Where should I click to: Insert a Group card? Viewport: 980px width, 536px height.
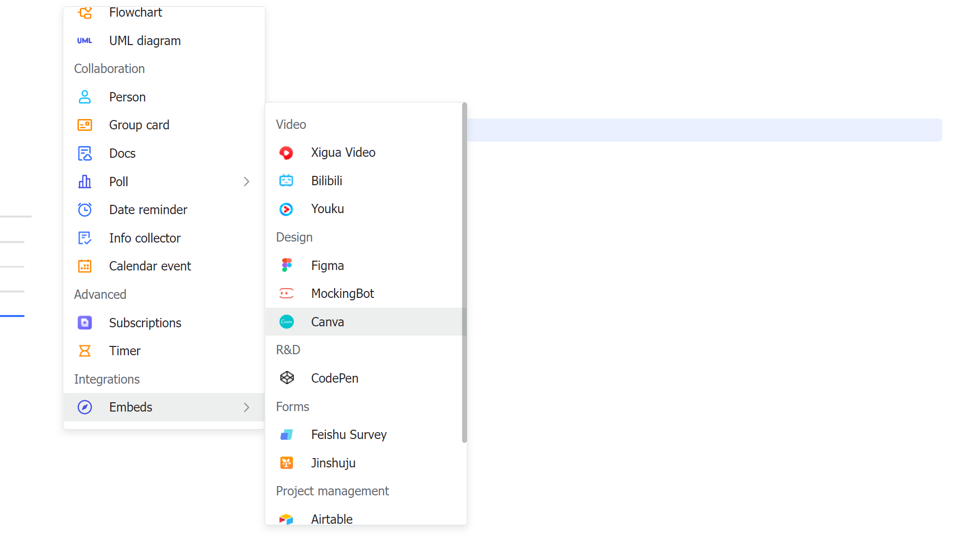(139, 124)
